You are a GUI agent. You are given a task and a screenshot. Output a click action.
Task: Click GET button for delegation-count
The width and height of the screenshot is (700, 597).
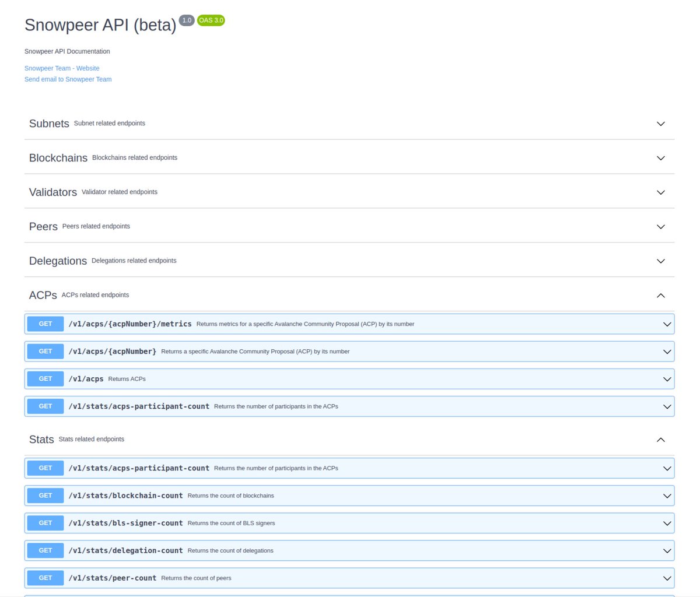[45, 550]
